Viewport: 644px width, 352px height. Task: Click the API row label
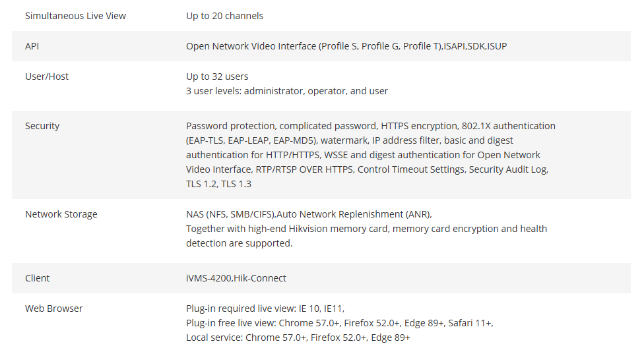coord(32,46)
